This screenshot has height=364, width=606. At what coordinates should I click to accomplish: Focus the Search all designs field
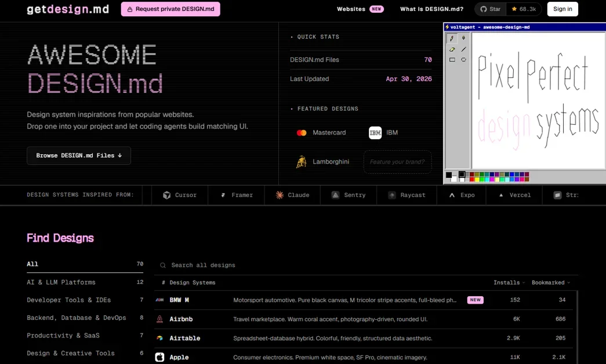(366, 265)
